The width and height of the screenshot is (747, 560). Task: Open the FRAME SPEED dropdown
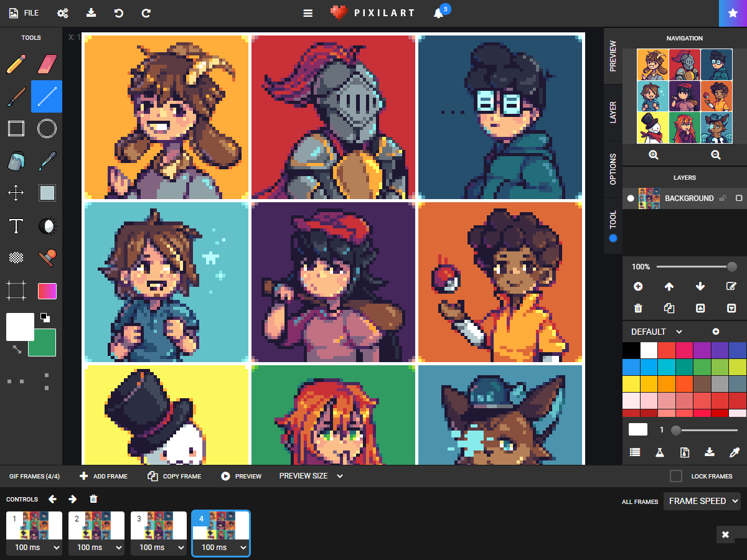[702, 500]
